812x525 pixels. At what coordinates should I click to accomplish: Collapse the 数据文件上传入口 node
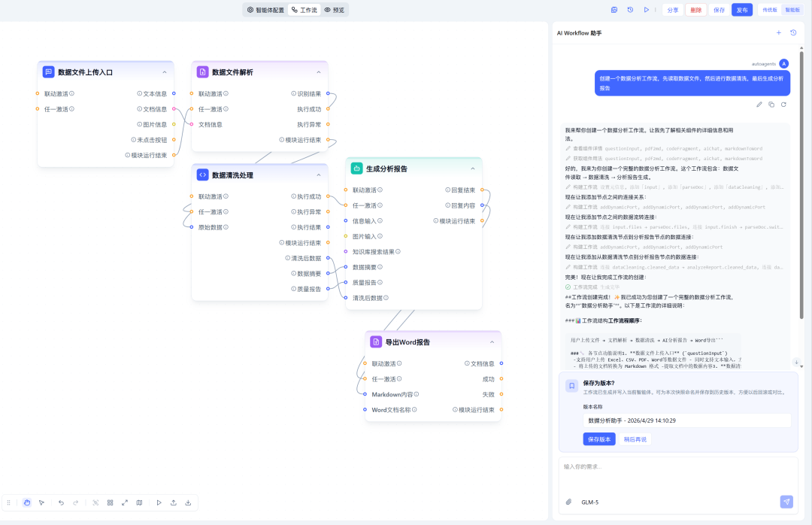[165, 72]
